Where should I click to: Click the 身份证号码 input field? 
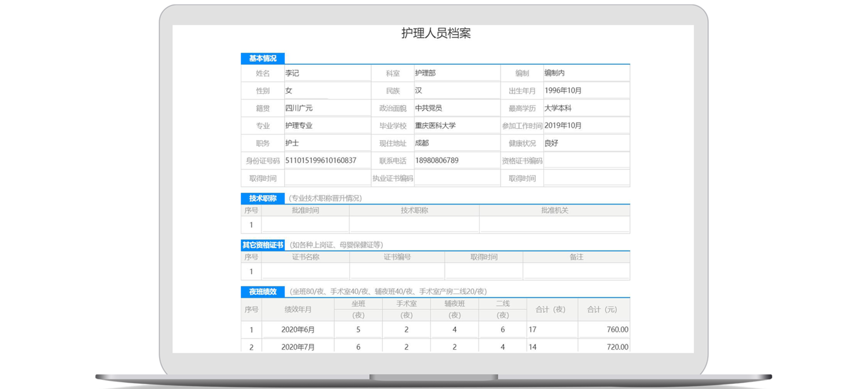(327, 161)
